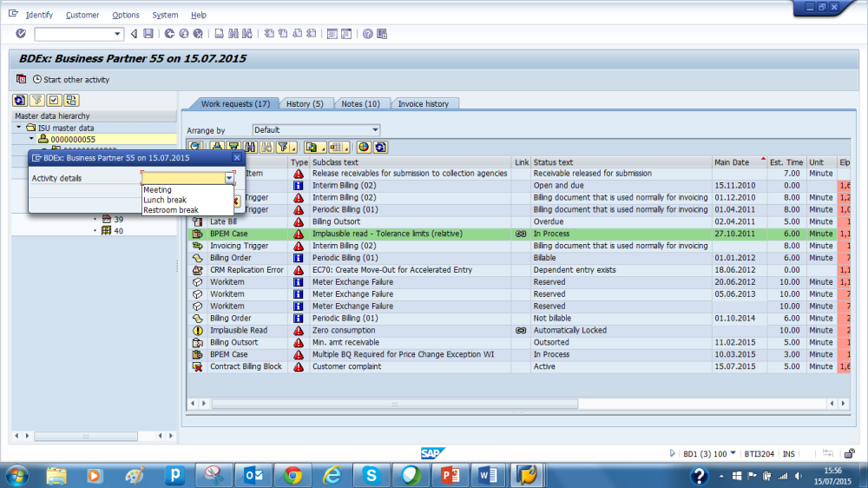Viewport: 868px width, 488px height.
Task: Click the sort ascending icon in grid toolbar
Action: coord(217,147)
